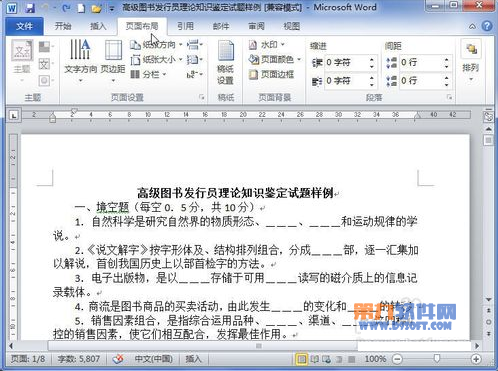Toggle the ruler view button above scrollbar

pos(488,117)
